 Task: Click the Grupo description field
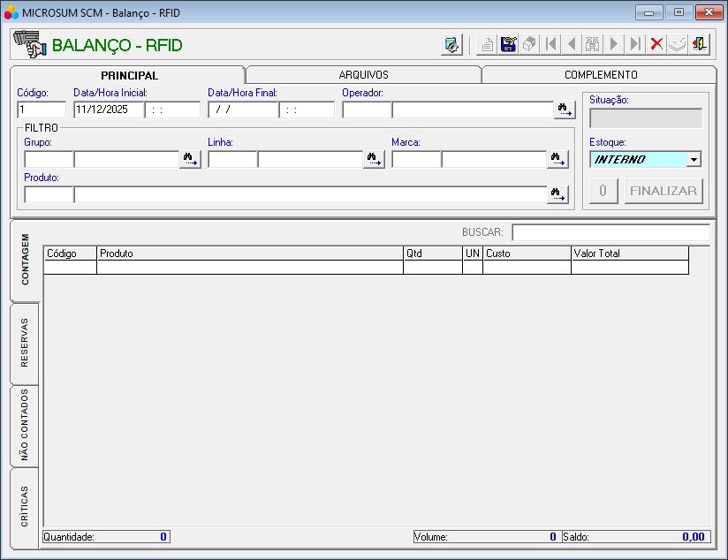pyautogui.click(x=126, y=159)
